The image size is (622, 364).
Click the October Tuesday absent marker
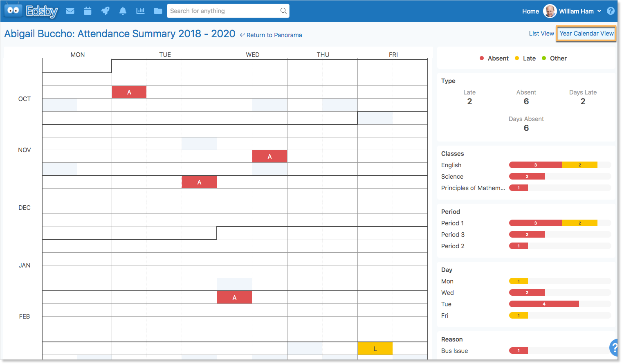coord(129,92)
